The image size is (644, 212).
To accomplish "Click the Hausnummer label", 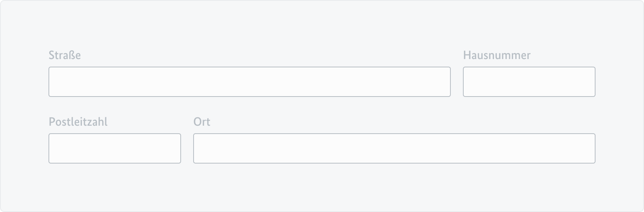I will tap(497, 55).
